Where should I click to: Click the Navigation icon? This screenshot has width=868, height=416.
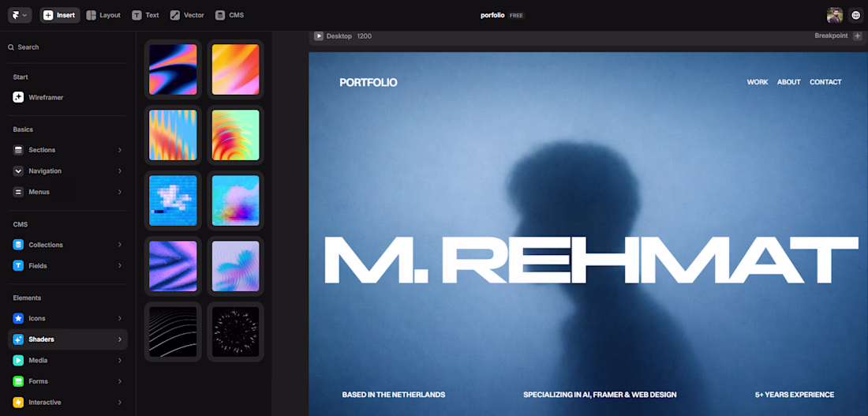point(18,171)
